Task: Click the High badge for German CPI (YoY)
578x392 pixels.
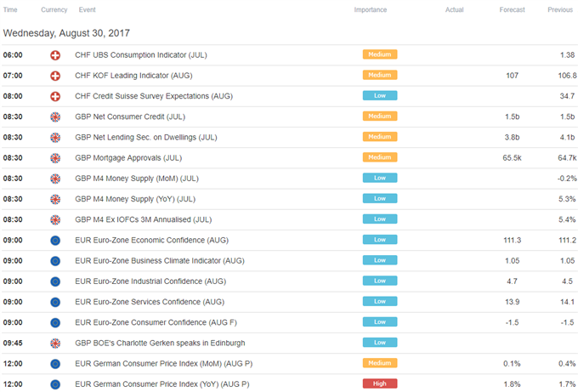Action: [x=380, y=383]
